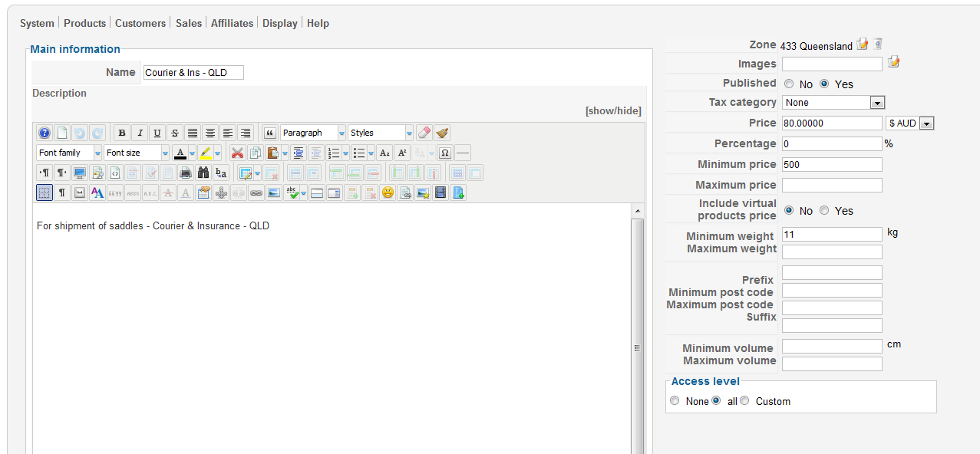
Task: Insert a blockquote
Action: pyautogui.click(x=269, y=133)
